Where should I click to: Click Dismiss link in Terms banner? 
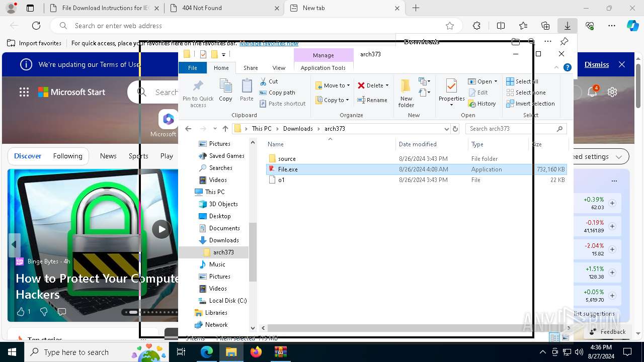[597, 64]
